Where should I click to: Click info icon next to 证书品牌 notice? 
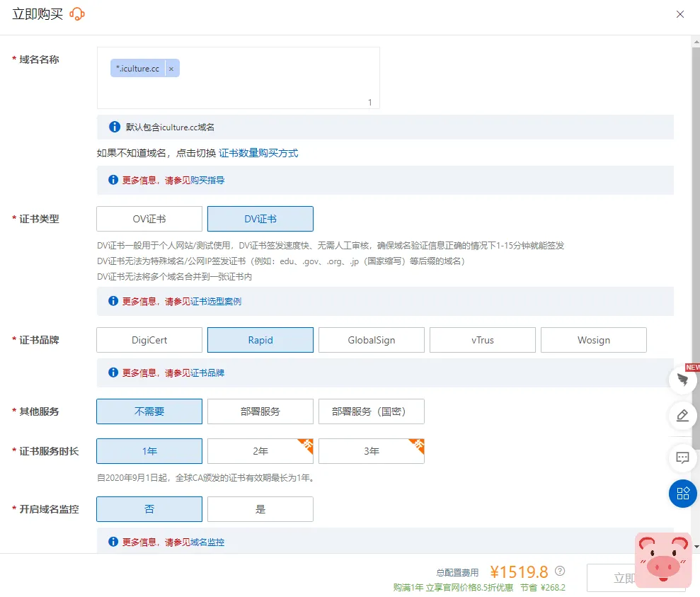(x=113, y=373)
